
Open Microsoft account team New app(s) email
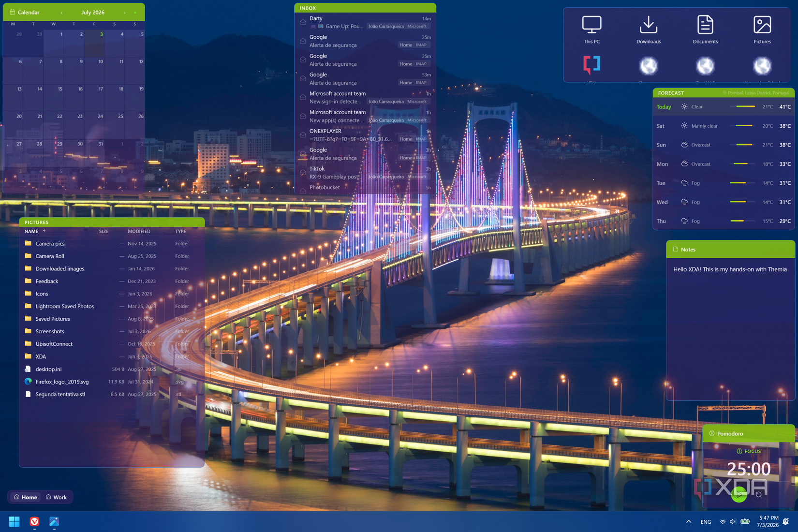click(365, 116)
